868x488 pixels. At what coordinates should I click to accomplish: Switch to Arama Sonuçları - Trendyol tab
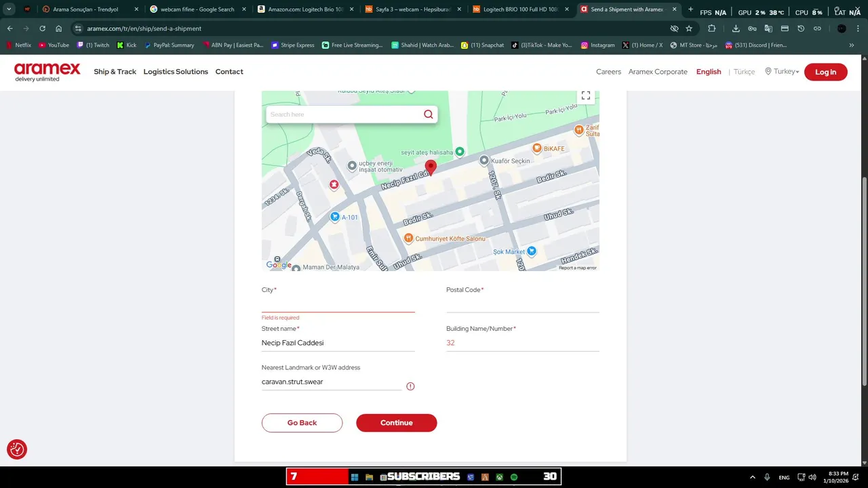(x=90, y=9)
